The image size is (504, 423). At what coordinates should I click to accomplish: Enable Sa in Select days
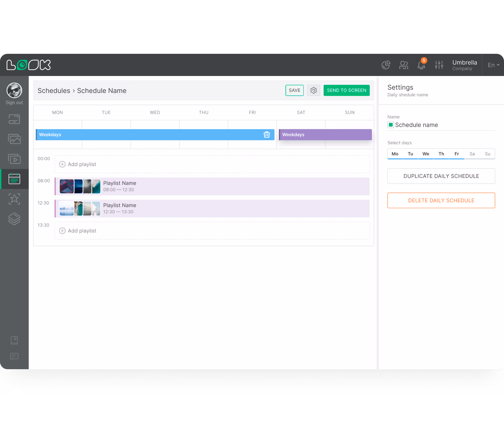[472, 154]
